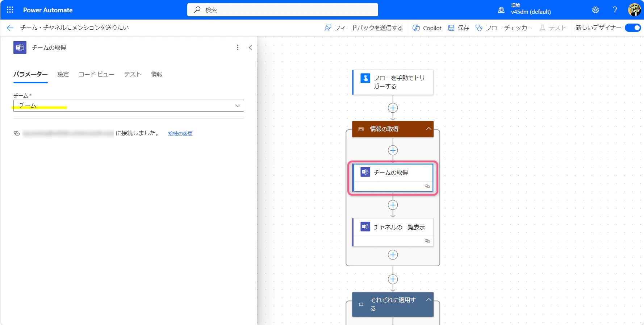Collapse the それぞれに適用する loop
The height and width of the screenshot is (325, 644).
pos(428,300)
